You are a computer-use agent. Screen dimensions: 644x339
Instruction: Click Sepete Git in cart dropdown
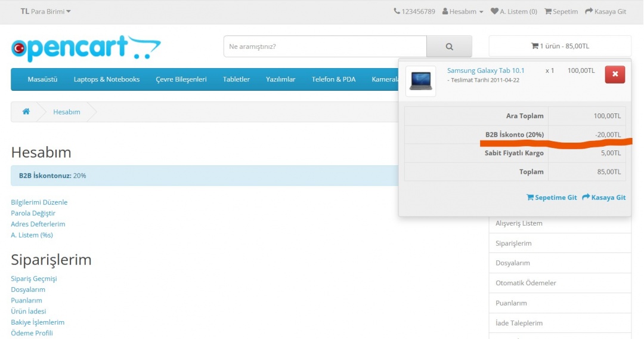coord(552,198)
